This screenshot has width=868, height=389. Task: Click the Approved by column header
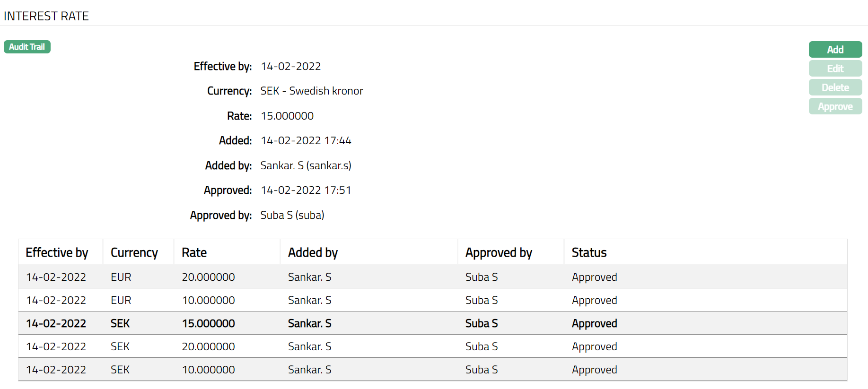tap(499, 252)
